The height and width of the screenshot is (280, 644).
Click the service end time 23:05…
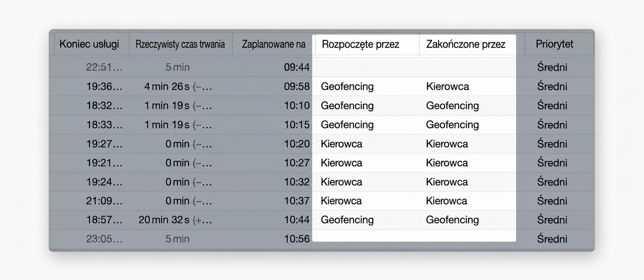pos(104,239)
